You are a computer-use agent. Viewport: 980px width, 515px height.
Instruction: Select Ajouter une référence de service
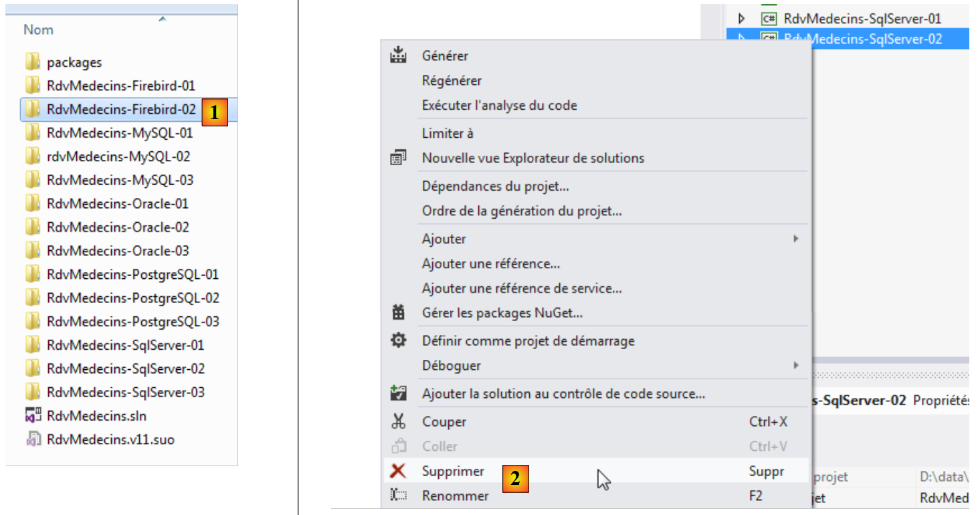click(522, 288)
